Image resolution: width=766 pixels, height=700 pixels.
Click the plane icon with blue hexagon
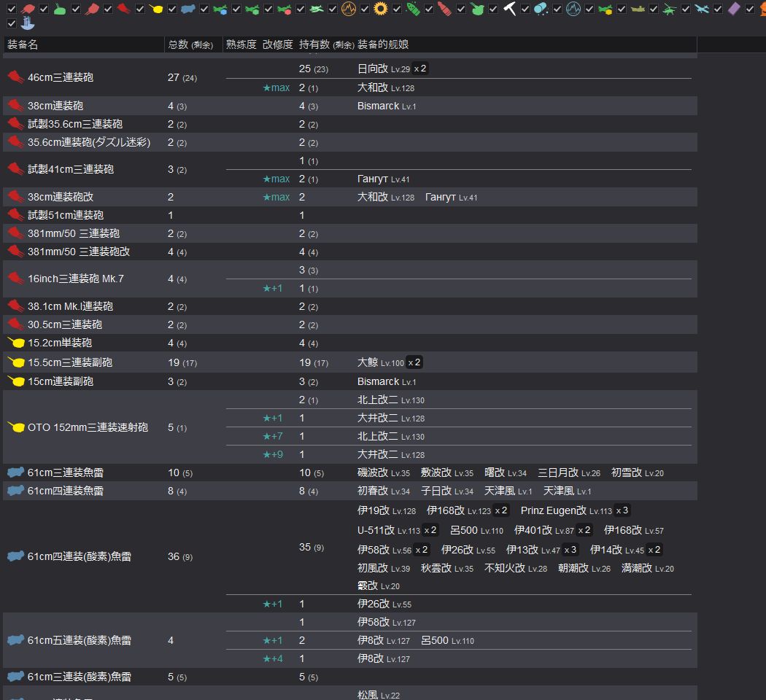[x=220, y=9]
